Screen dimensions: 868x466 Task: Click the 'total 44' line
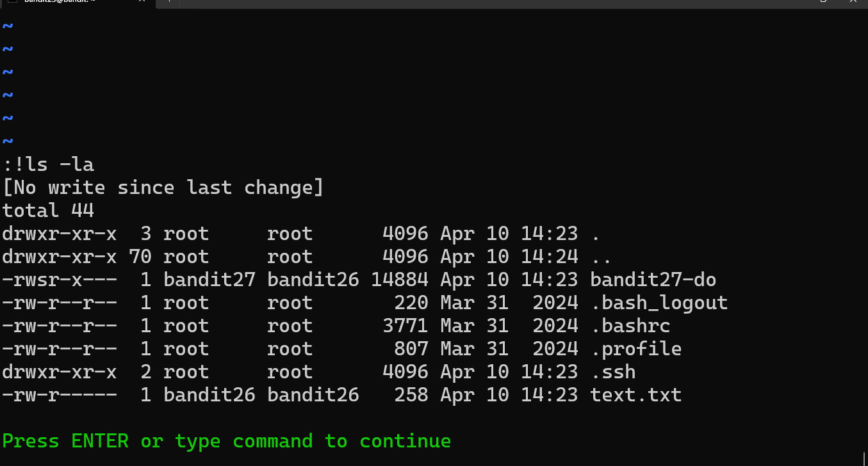(49, 211)
